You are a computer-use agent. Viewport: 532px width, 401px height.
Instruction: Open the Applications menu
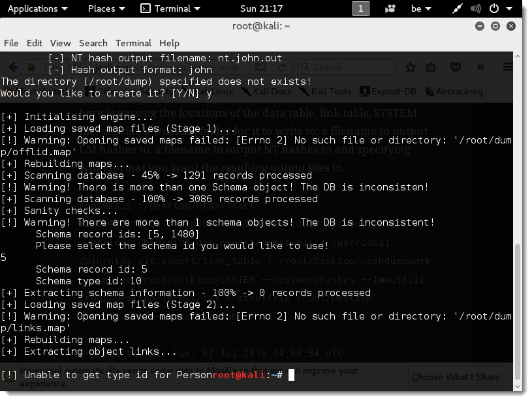tap(34, 8)
